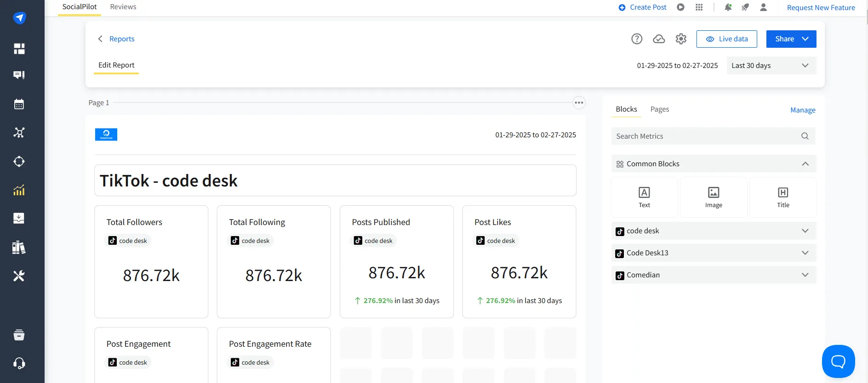Click the Search Metrics input field
The height and width of the screenshot is (383, 868).
tap(714, 136)
